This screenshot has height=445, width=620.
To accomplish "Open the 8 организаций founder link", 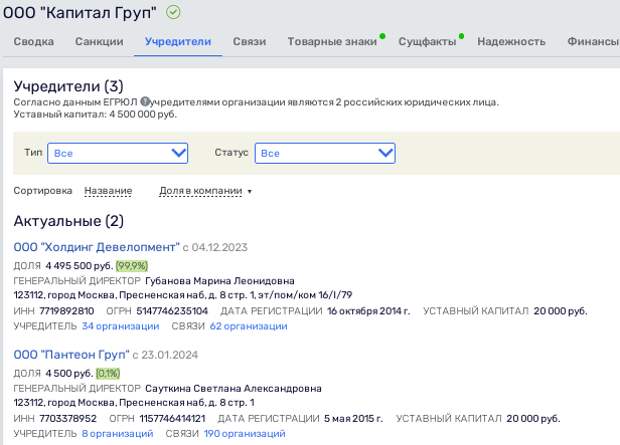I will (x=117, y=434).
